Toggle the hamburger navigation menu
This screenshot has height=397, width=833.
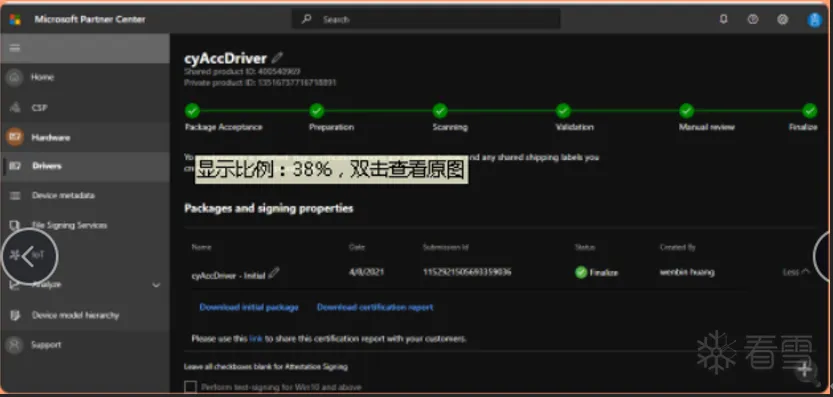pos(15,48)
